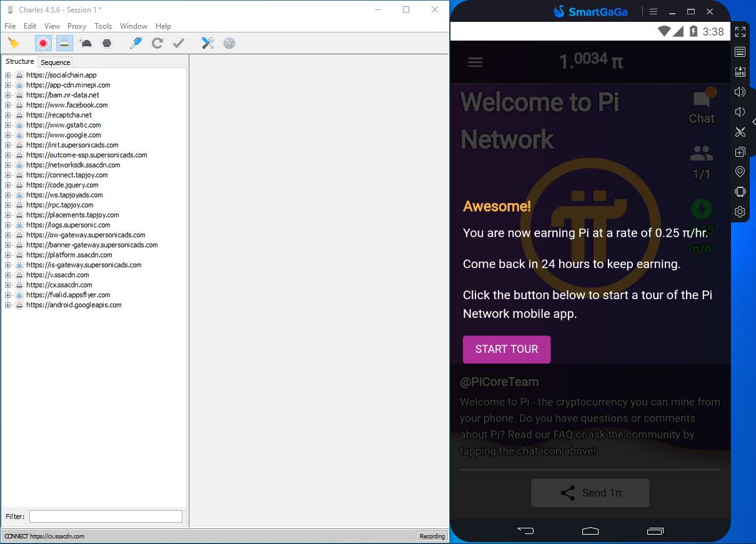Open the Proxy menu in Charles

77,26
